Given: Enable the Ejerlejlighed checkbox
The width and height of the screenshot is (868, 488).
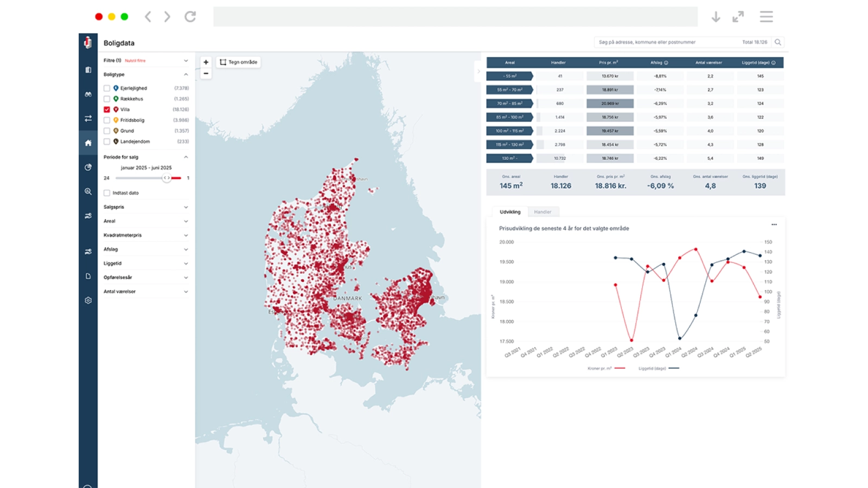Looking at the screenshot, I should coord(107,88).
